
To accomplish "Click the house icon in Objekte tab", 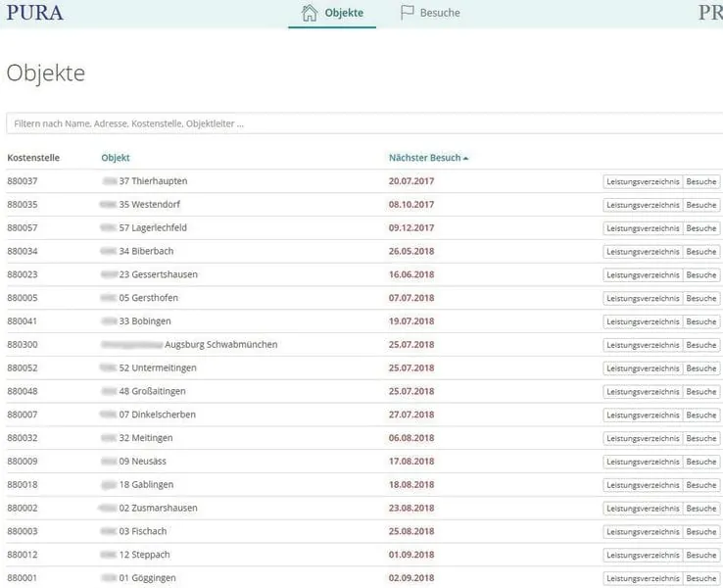I will (310, 13).
